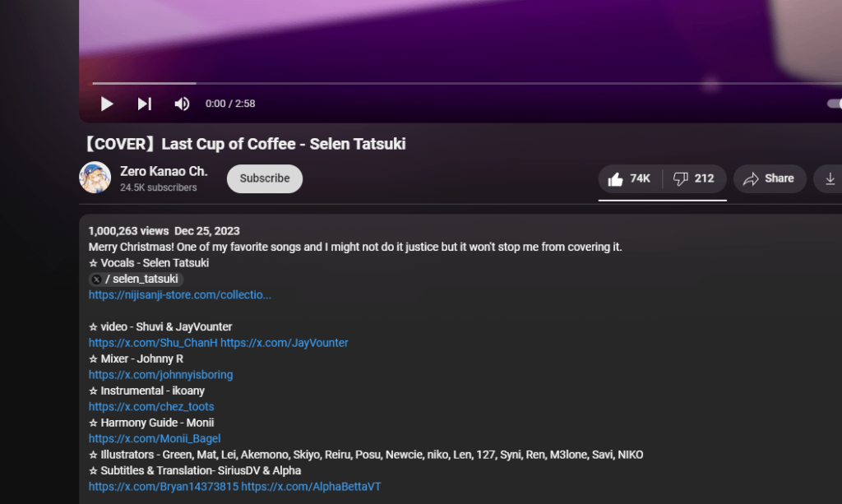Like the video with 74K likes
The width and height of the screenshot is (842, 504).
(x=630, y=178)
